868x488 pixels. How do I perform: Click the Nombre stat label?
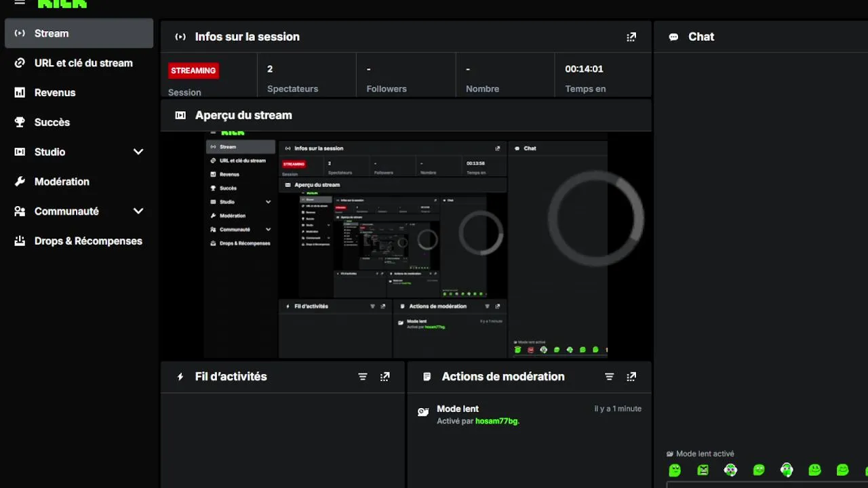click(482, 89)
